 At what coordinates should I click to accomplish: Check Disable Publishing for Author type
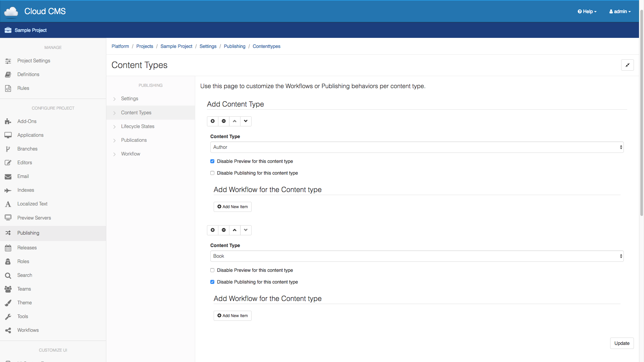coord(212,173)
